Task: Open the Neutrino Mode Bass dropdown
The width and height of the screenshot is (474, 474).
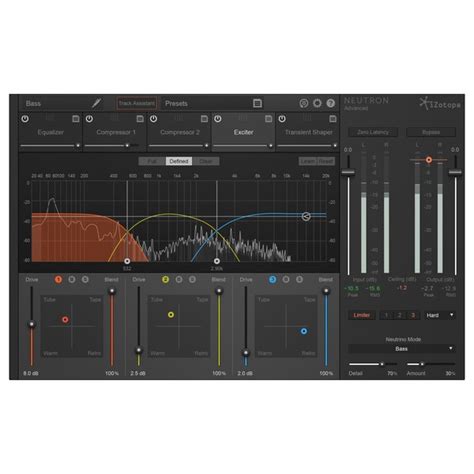Action: click(x=402, y=349)
